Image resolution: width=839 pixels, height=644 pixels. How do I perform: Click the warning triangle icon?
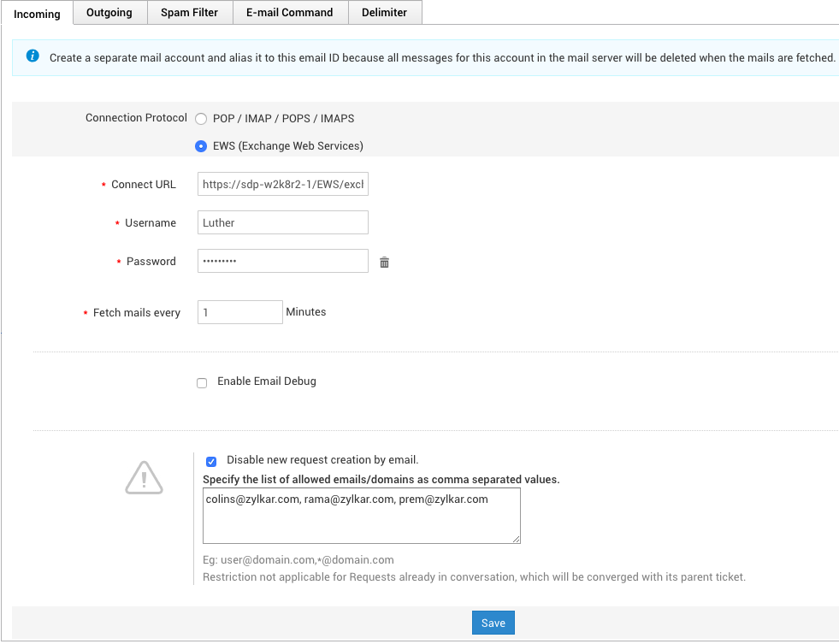tap(144, 477)
